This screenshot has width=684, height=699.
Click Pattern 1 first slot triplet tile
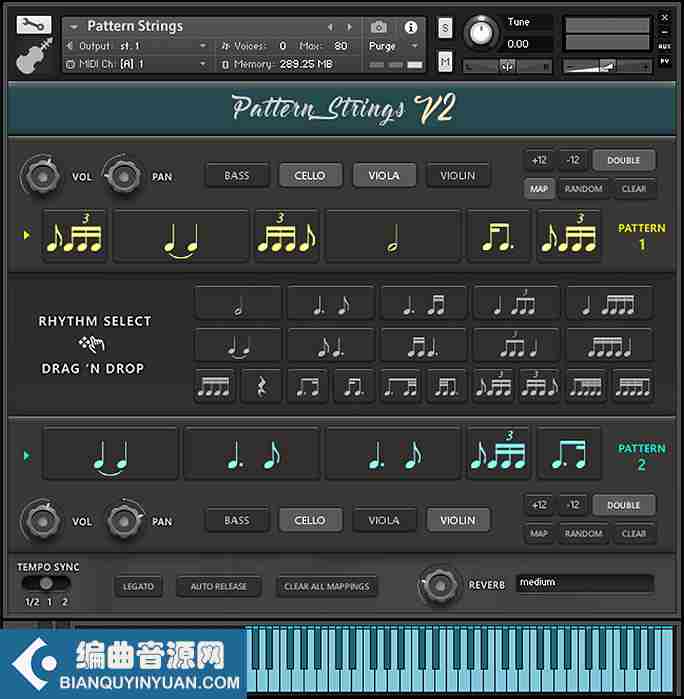click(74, 235)
